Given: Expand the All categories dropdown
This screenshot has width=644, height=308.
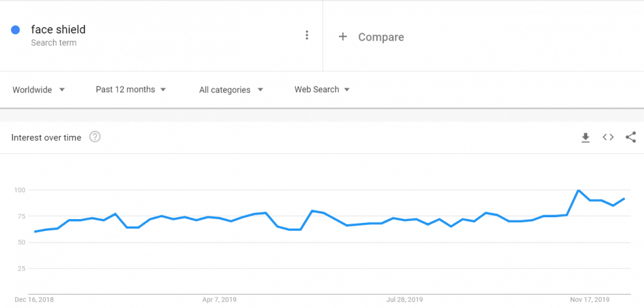Looking at the screenshot, I should (231, 90).
